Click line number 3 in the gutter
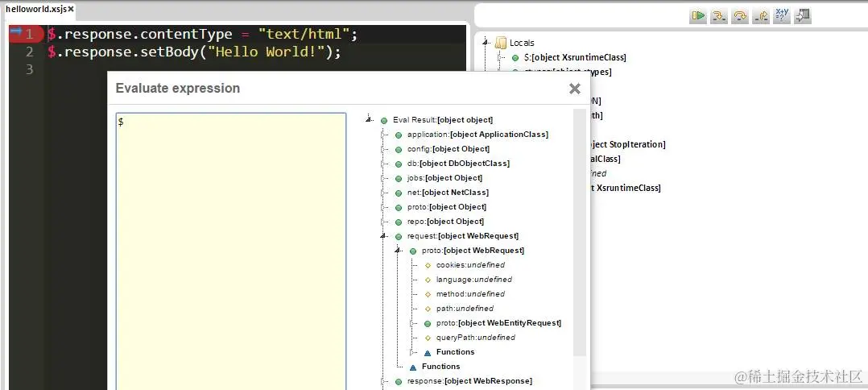 29,69
